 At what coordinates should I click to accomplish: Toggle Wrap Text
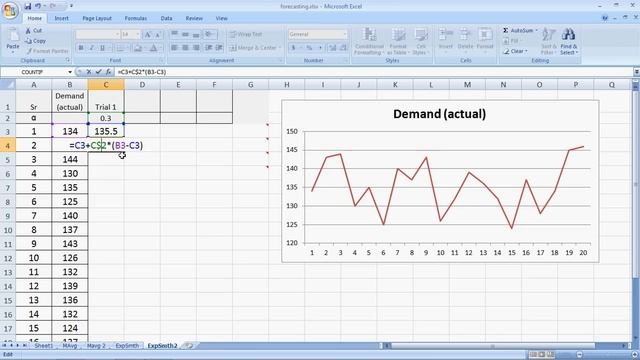[x=246, y=34]
